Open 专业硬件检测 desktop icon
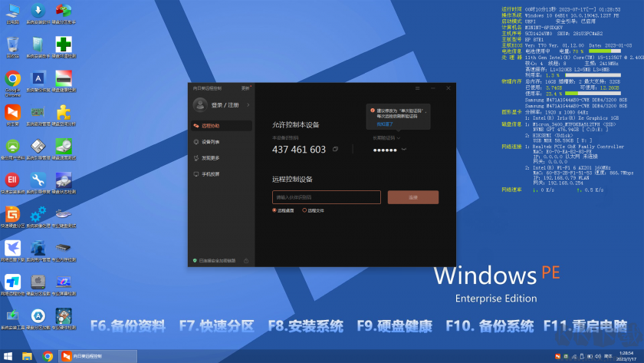 click(x=64, y=319)
